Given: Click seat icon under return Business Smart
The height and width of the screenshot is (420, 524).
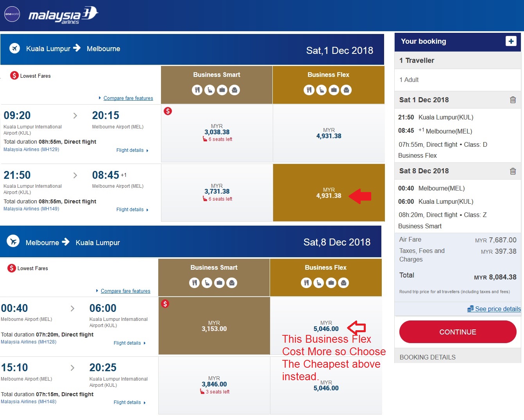Looking at the screenshot, I should [207, 283].
